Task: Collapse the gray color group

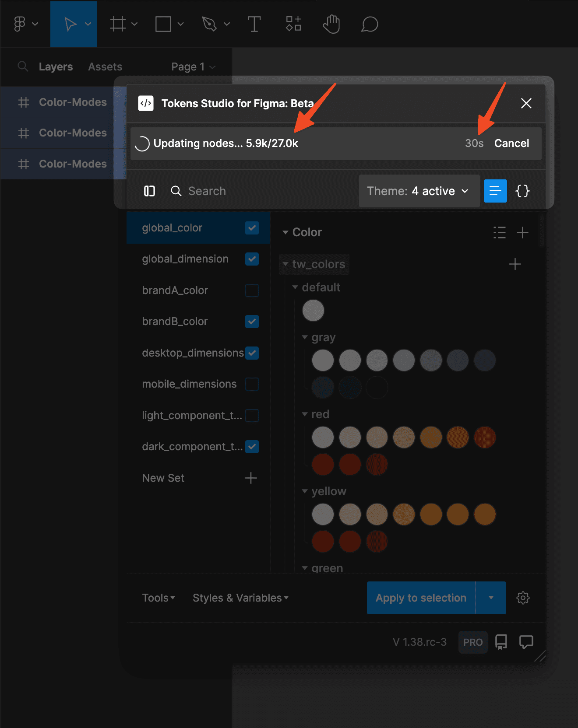Action: click(305, 337)
